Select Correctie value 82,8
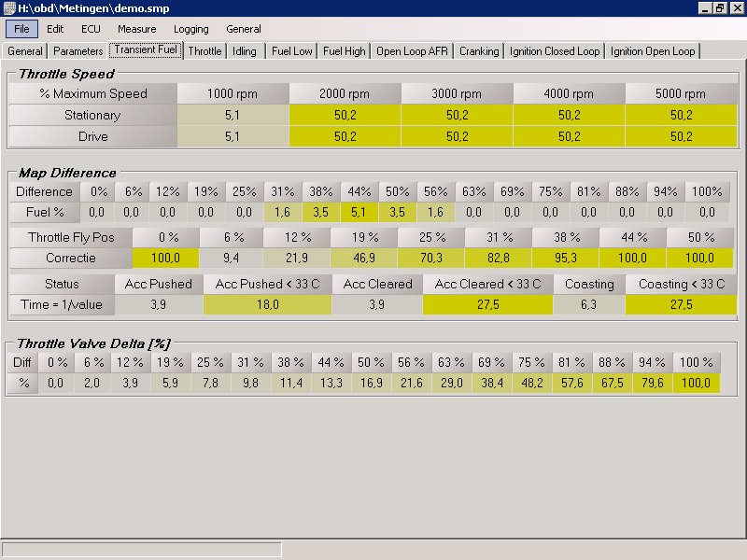The height and width of the screenshot is (560, 747). tap(499, 259)
